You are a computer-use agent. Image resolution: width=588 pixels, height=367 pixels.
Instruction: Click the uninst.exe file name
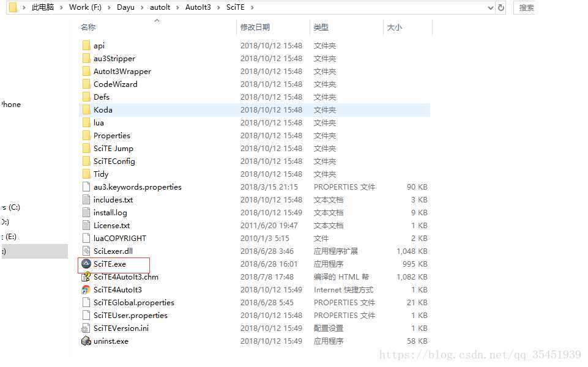tap(111, 341)
